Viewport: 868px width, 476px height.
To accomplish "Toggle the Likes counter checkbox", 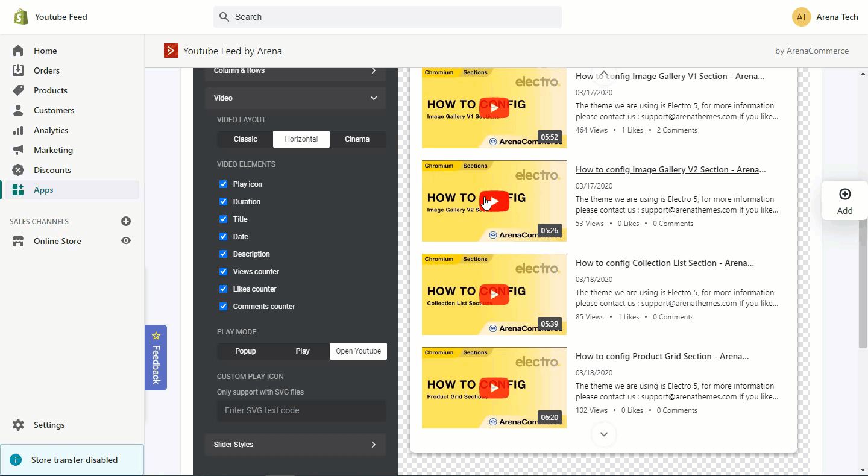I will (223, 289).
